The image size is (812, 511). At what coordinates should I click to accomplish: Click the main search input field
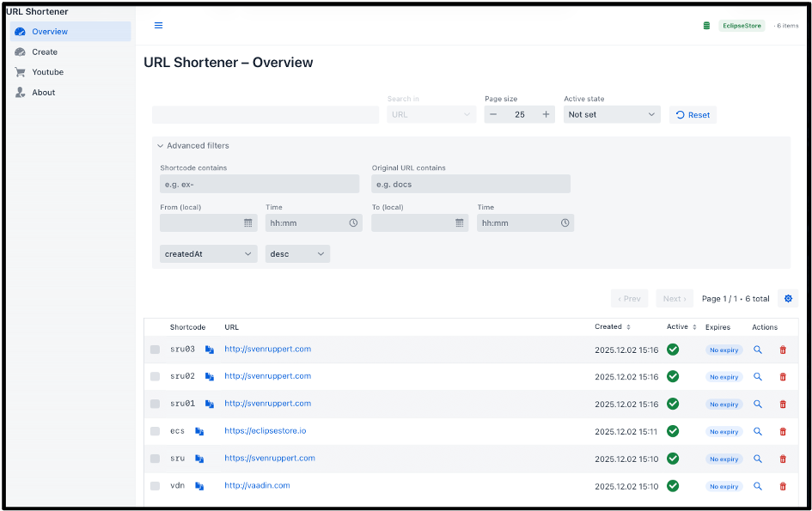click(x=265, y=114)
